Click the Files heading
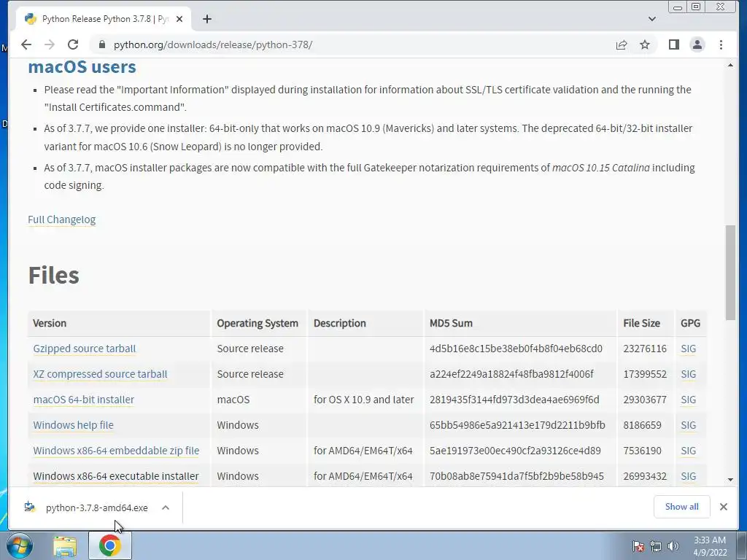747x560 pixels. pos(54,275)
